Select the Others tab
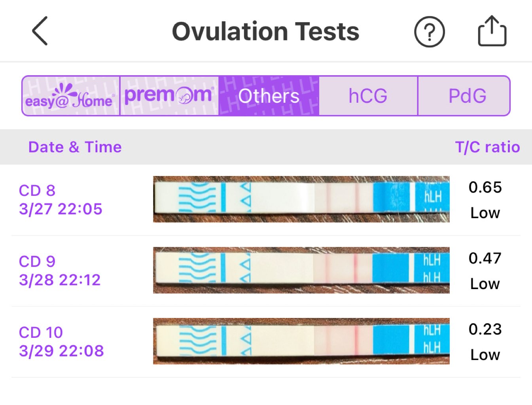This screenshot has width=532, height=405. [x=269, y=96]
